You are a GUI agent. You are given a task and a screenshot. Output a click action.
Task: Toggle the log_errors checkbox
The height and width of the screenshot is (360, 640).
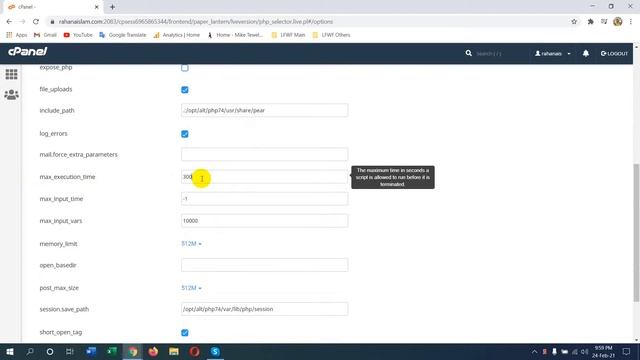(185, 134)
